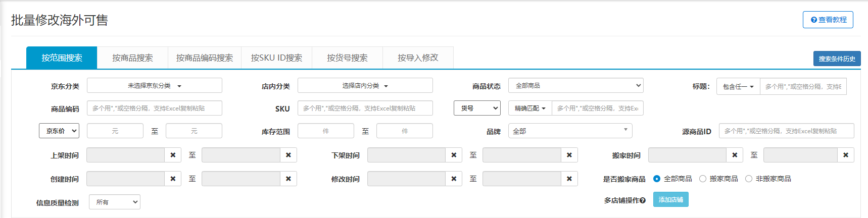Choose the 非搬家商品 radio option
The image size is (868, 218).
click(x=749, y=179)
